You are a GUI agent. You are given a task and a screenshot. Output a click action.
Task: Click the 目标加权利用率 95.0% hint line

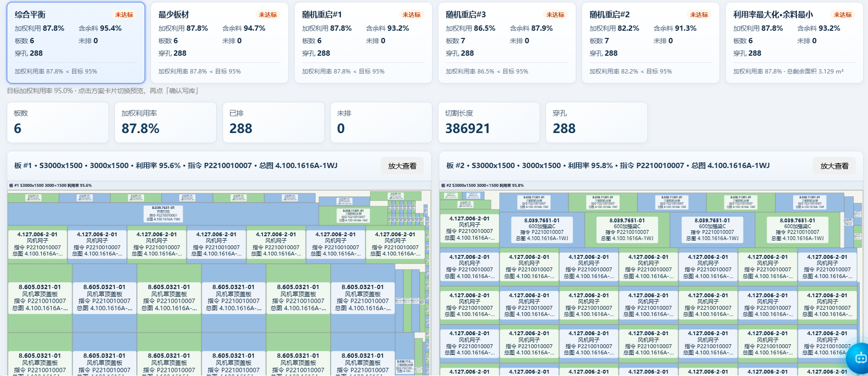(103, 91)
